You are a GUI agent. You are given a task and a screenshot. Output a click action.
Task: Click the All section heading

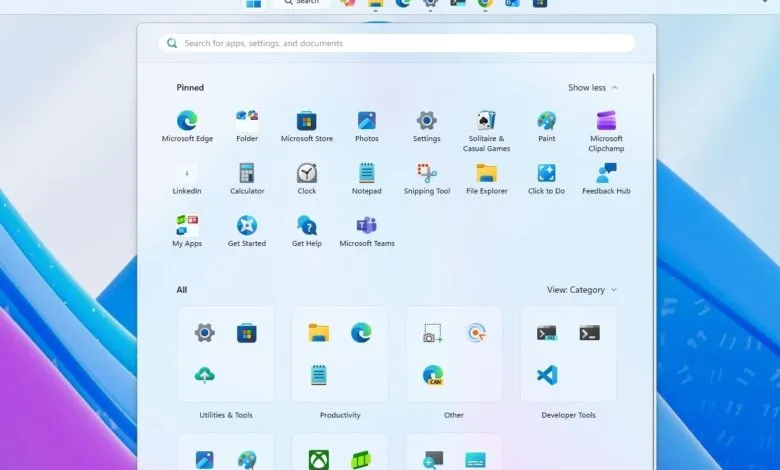click(x=182, y=289)
